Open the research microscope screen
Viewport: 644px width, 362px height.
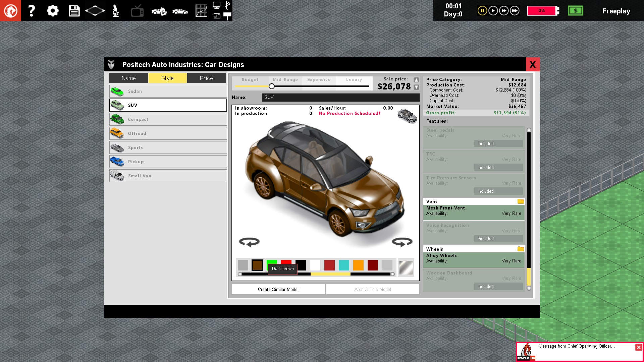(116, 11)
